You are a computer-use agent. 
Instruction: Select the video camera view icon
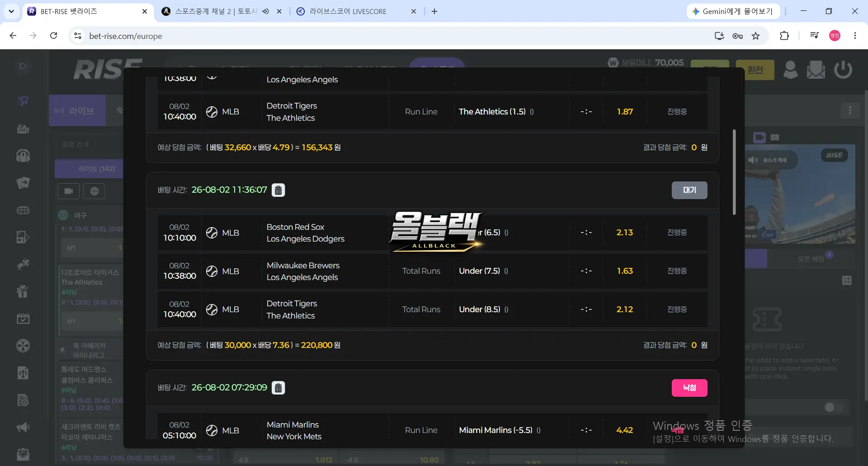click(759, 137)
